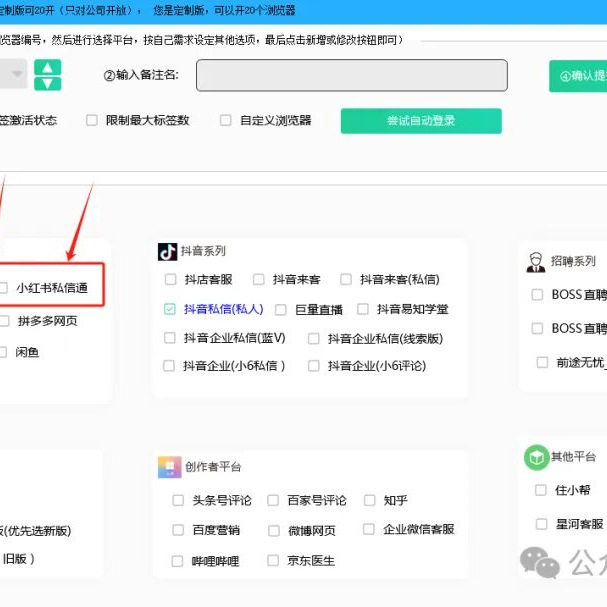Click the 知乎 label text
This screenshot has width=607, height=607.
pyautogui.click(x=395, y=500)
